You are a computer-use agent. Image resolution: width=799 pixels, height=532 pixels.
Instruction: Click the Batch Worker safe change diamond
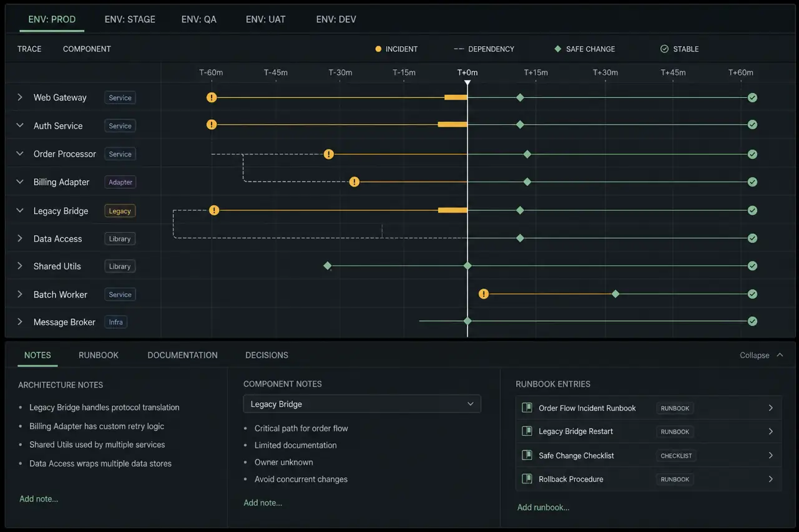[615, 294]
